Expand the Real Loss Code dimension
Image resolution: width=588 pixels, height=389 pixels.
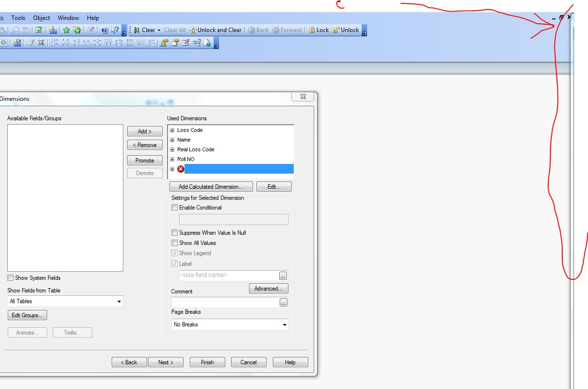pyautogui.click(x=172, y=149)
